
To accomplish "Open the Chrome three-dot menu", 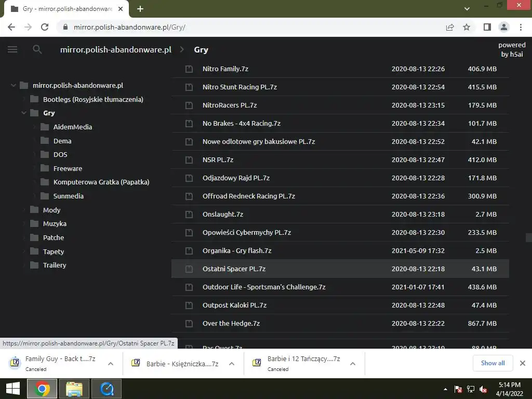I will click(521, 27).
